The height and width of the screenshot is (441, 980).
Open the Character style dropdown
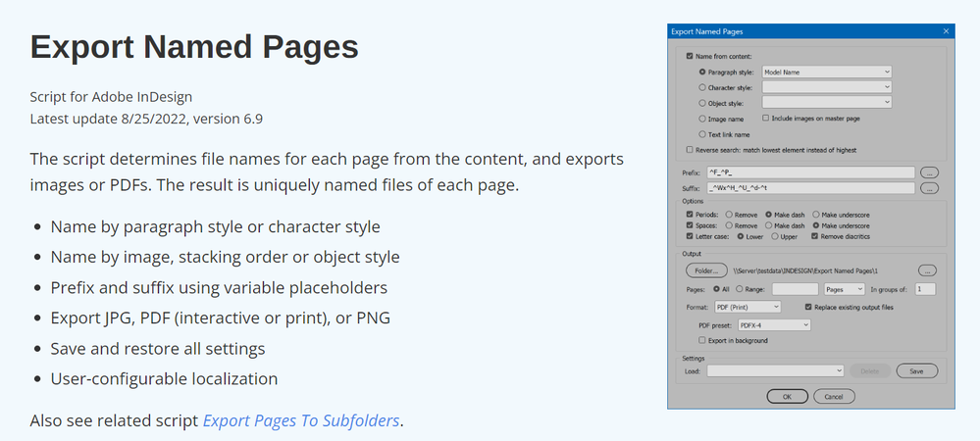click(x=826, y=87)
